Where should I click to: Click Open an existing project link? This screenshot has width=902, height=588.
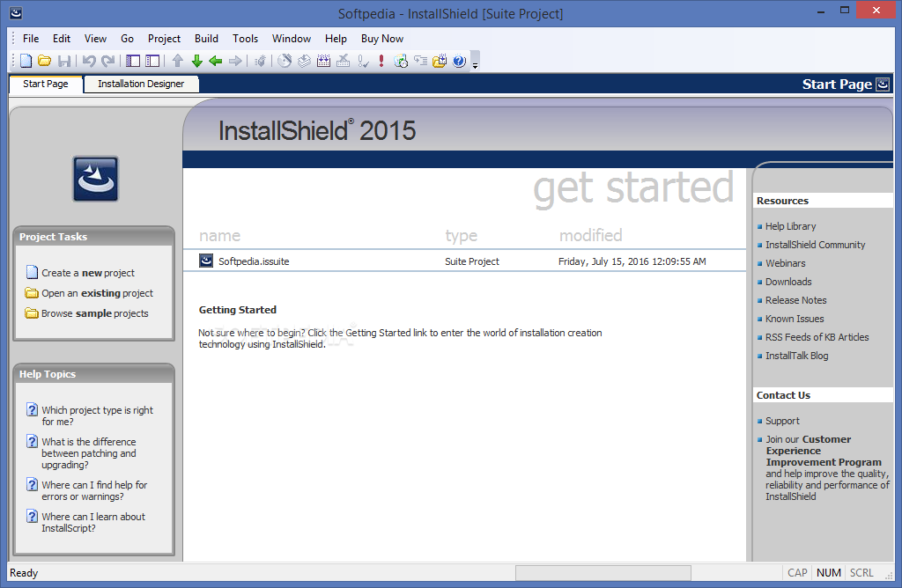click(97, 293)
